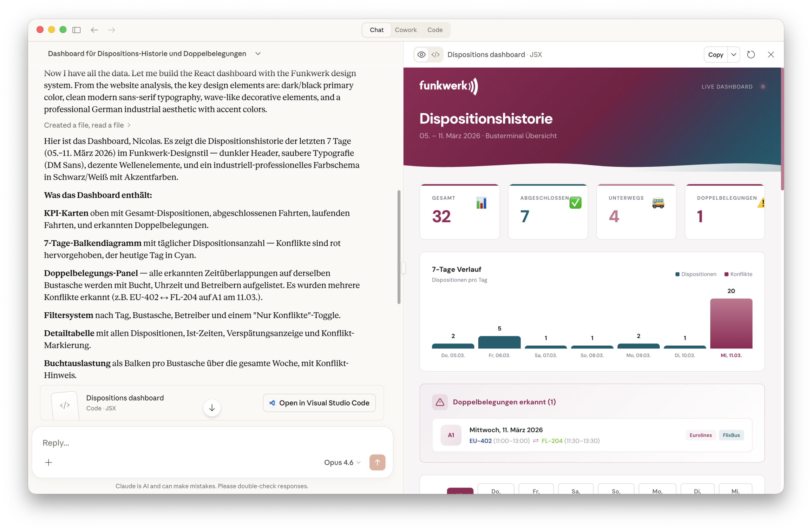The height and width of the screenshot is (531, 812).
Task: Switch to the Cowork tab
Action: (406, 30)
